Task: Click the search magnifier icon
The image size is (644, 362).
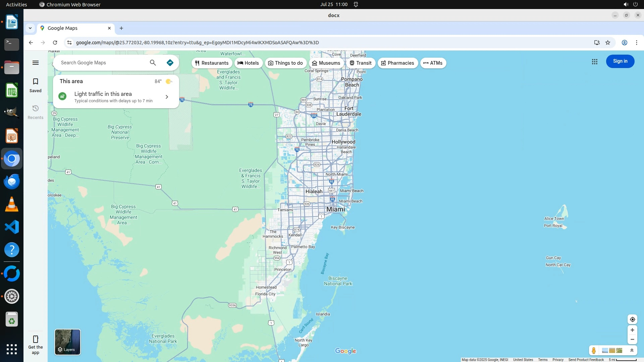Action: tap(153, 63)
